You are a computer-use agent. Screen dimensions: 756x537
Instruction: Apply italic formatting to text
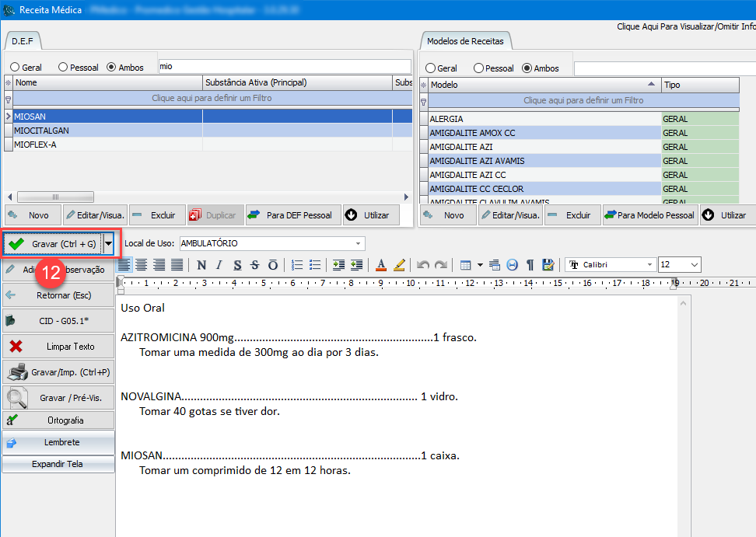pyautogui.click(x=219, y=265)
